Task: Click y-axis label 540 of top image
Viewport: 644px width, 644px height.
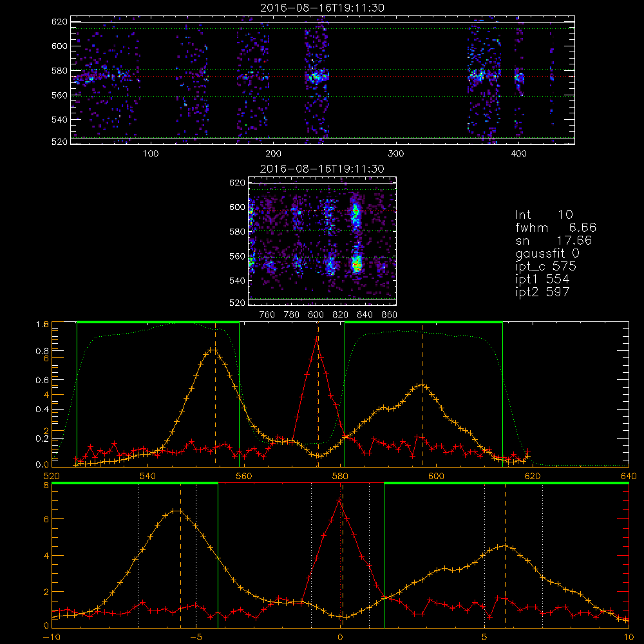Action: tap(59, 120)
